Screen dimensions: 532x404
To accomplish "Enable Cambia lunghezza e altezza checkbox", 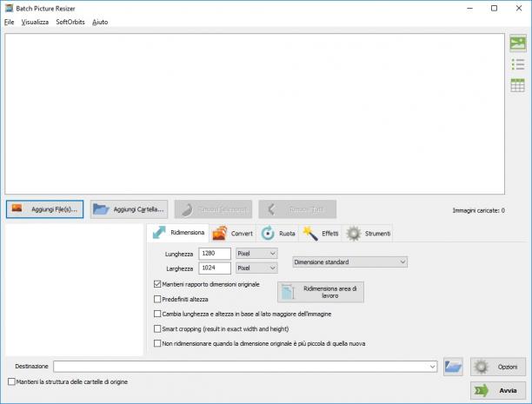I will coord(157,314).
